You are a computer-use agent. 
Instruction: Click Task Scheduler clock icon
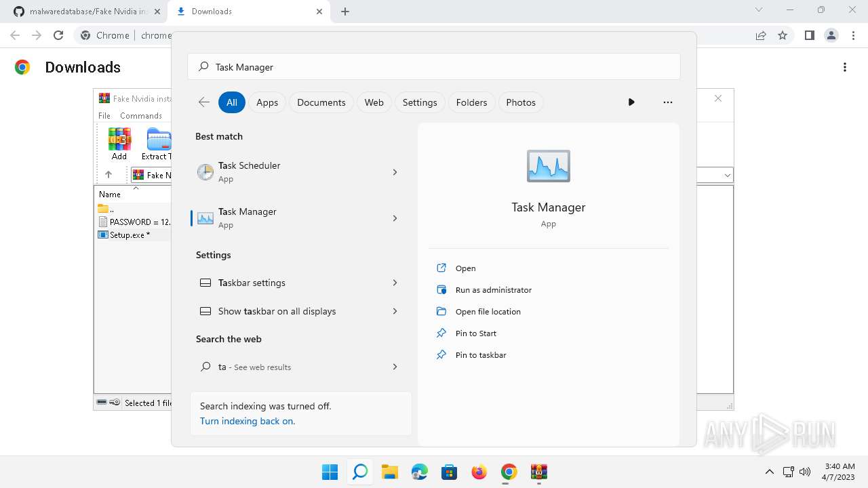point(205,172)
